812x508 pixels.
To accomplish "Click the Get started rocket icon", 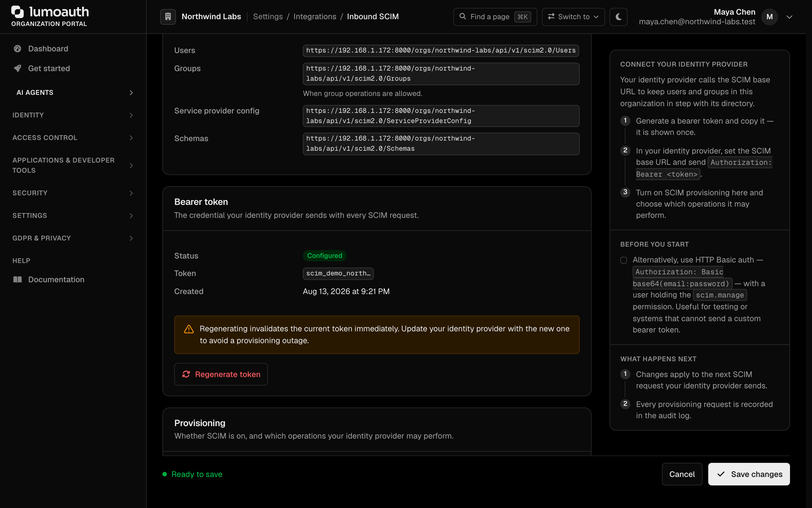I will [x=17, y=69].
